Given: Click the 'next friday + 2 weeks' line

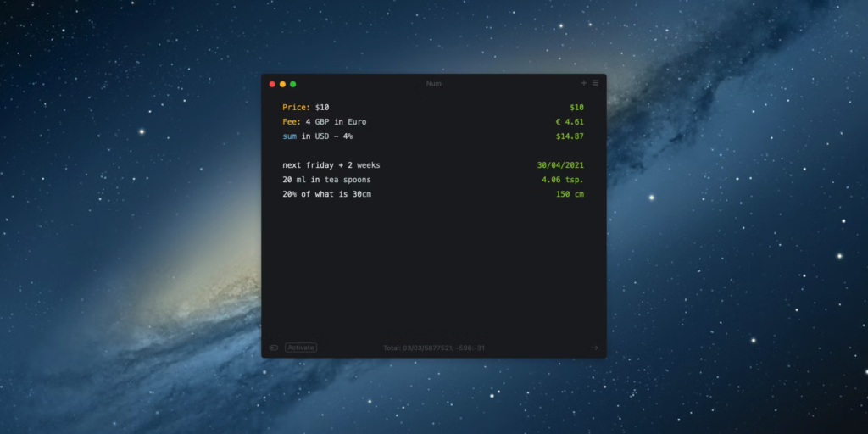Looking at the screenshot, I should point(331,165).
